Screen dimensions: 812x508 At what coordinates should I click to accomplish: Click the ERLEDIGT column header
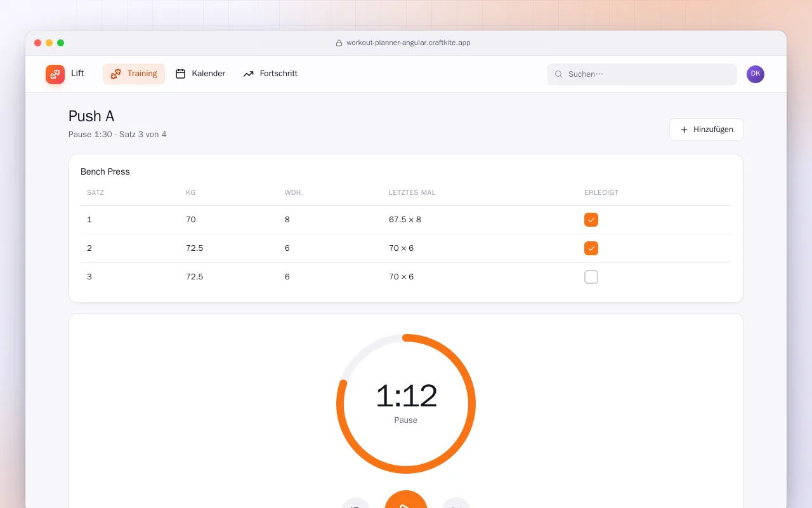click(601, 192)
